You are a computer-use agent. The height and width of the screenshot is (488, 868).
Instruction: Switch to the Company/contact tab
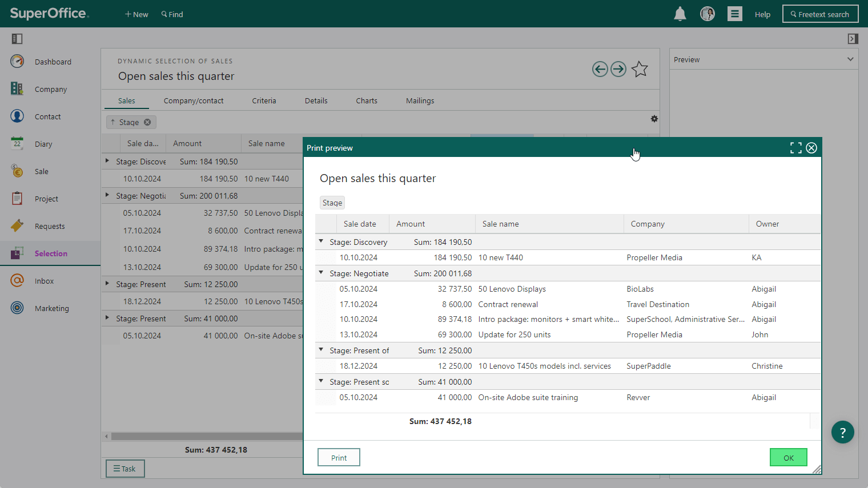pos(194,100)
